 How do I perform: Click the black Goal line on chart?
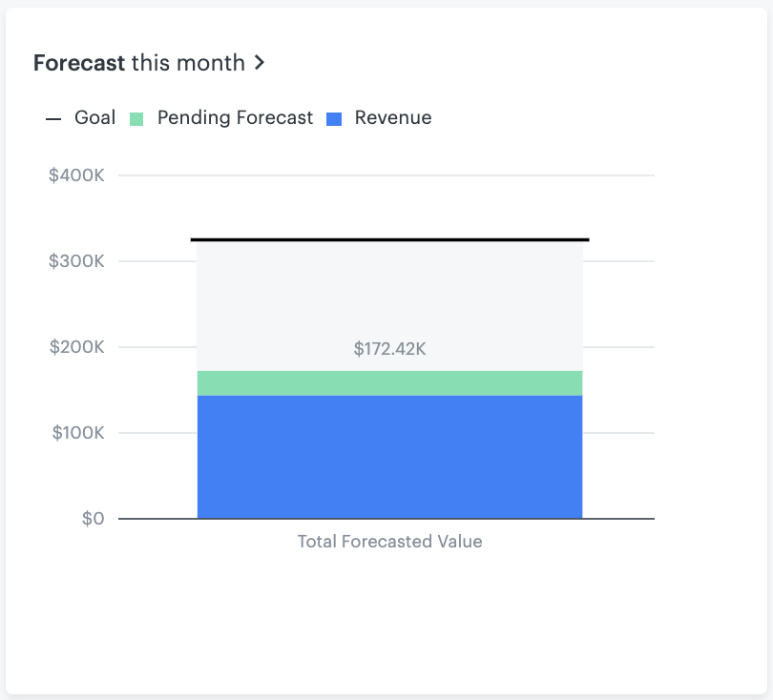[x=390, y=240]
